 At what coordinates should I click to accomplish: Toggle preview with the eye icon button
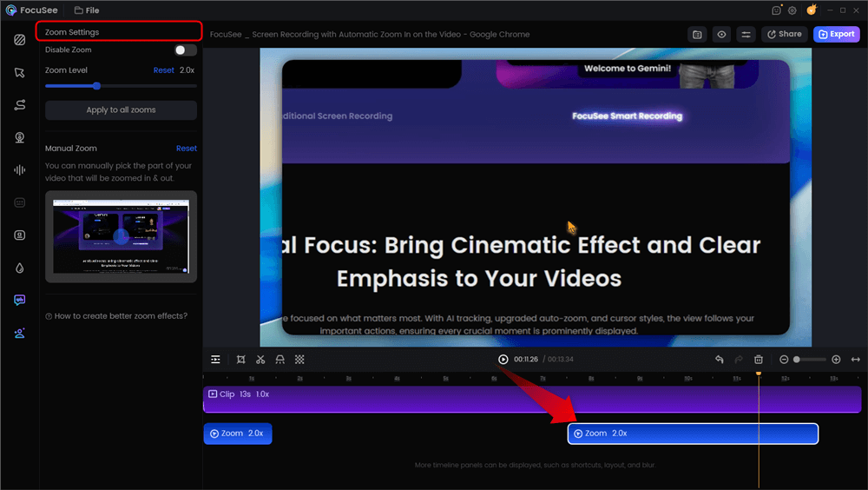pyautogui.click(x=721, y=35)
